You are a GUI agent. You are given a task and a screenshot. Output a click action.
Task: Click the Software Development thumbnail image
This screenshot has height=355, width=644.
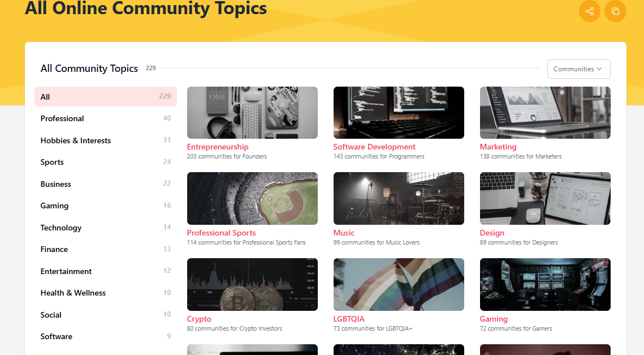coord(399,112)
